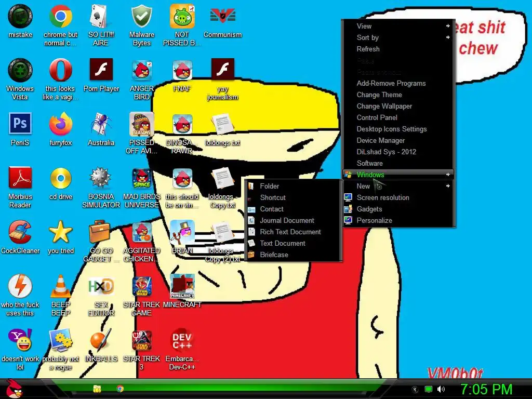Select 'DiLshad Sys - 2012' menu entry
532x399 pixels.
(x=398, y=152)
